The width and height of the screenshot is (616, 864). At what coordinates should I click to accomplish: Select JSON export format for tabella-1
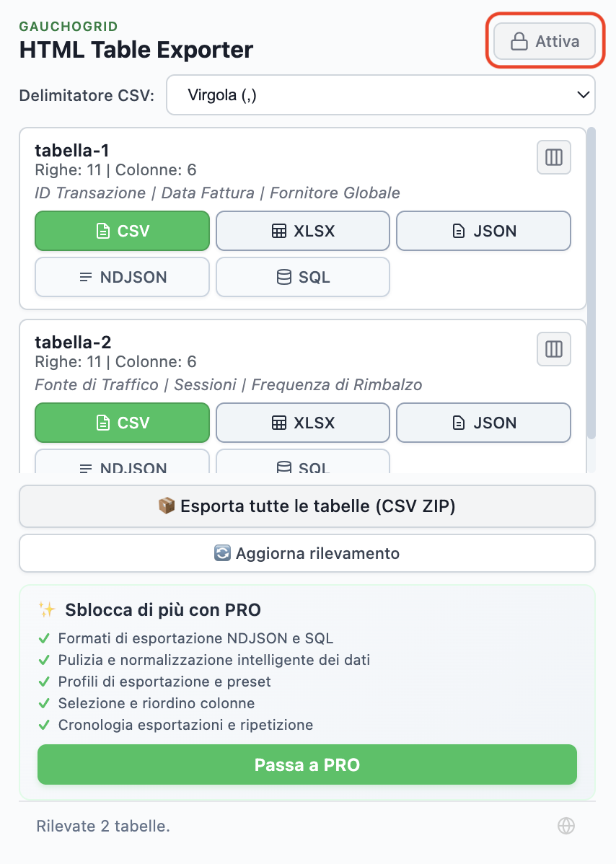[x=483, y=231]
